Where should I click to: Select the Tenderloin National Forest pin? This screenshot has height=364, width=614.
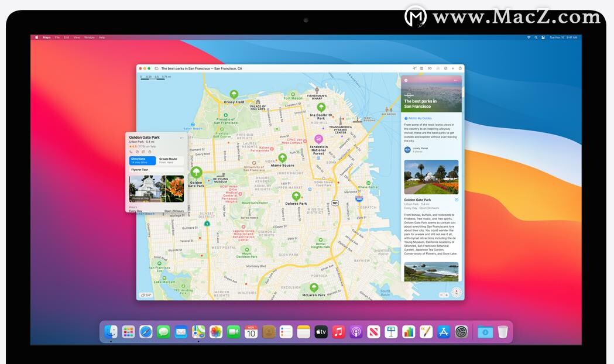(319, 139)
